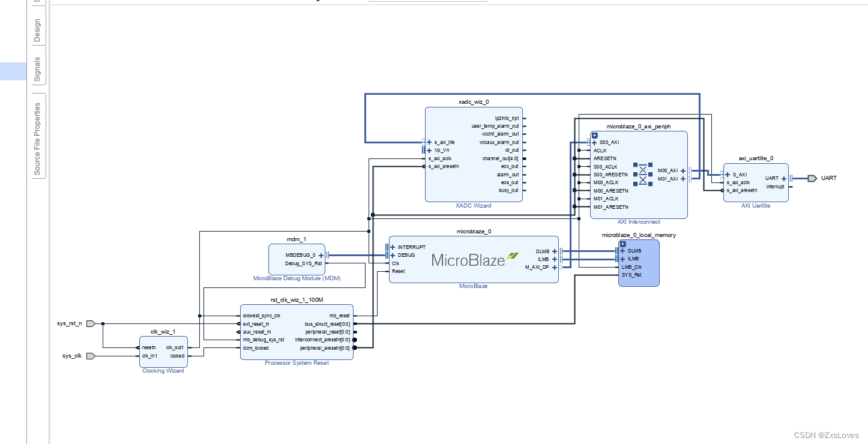Click the bus_struct_reset[0:0] pin
This screenshot has width=868, height=444.
(x=327, y=323)
